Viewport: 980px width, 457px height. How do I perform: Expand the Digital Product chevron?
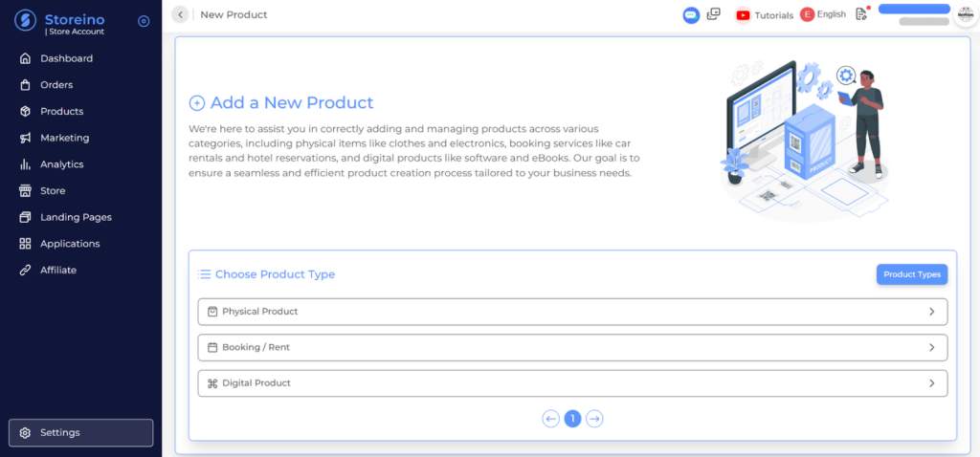pyautogui.click(x=932, y=383)
